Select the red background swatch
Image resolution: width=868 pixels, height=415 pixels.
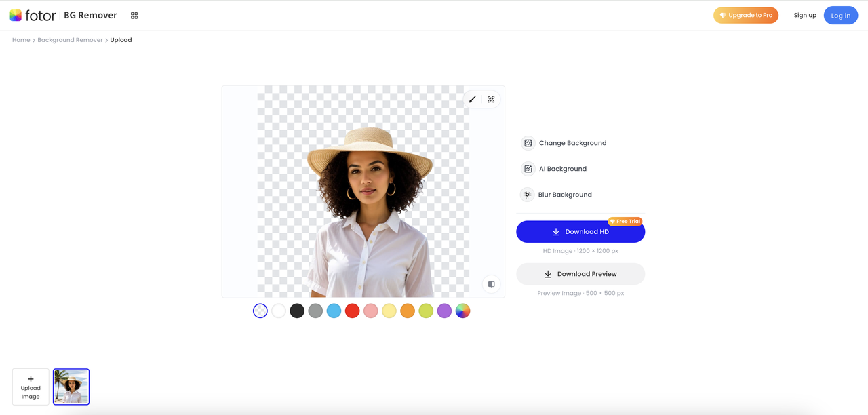point(352,311)
